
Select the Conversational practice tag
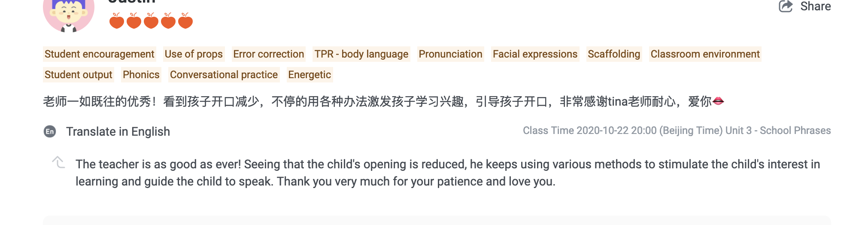point(224,75)
